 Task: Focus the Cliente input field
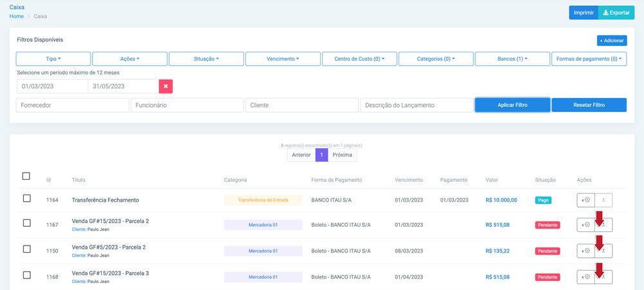302,105
